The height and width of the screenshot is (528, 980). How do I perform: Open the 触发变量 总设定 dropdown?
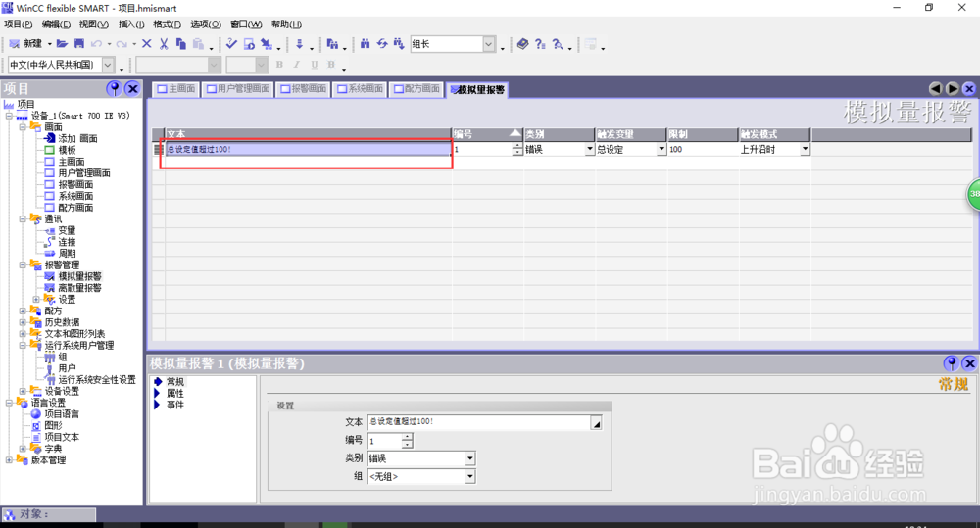[x=661, y=149]
